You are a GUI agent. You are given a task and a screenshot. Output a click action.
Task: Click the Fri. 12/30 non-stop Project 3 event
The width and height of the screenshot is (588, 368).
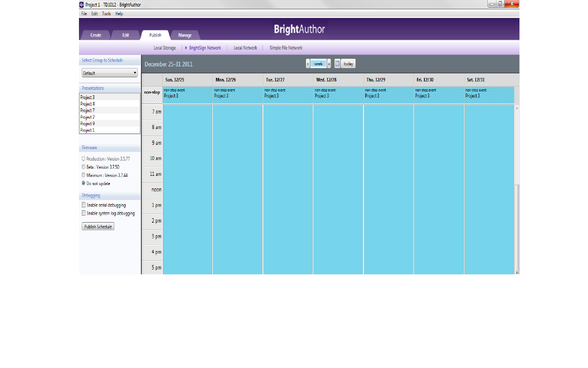coord(439,95)
